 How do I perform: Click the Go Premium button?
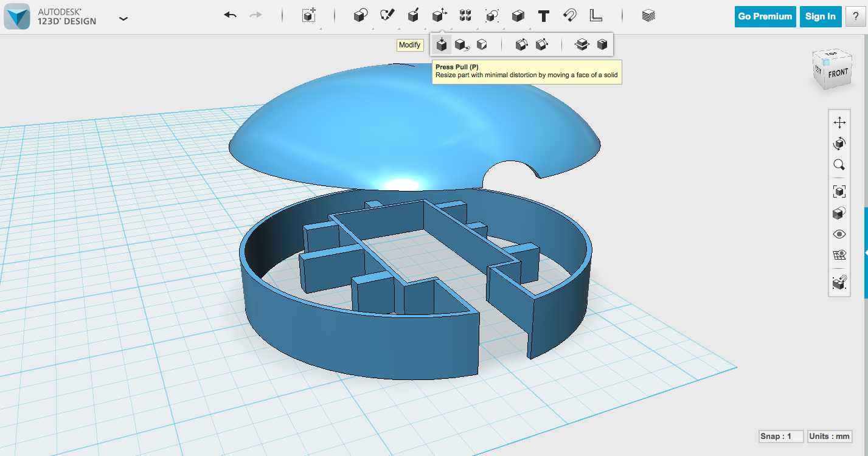(x=765, y=16)
